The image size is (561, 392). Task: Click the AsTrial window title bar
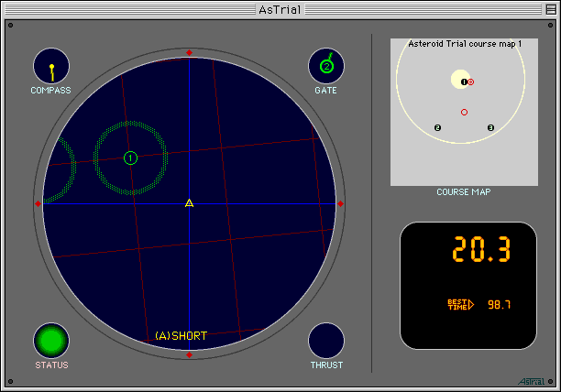[280, 8]
